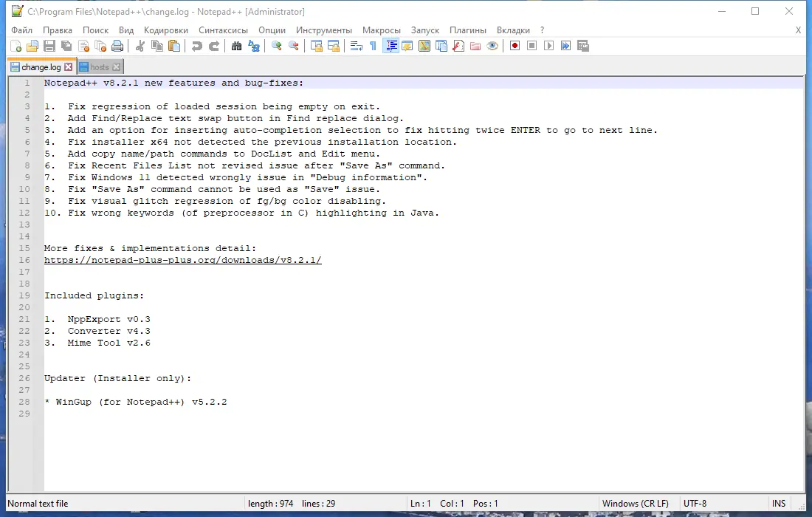Click the Redo arrow icon
The height and width of the screenshot is (517, 812).
point(214,46)
